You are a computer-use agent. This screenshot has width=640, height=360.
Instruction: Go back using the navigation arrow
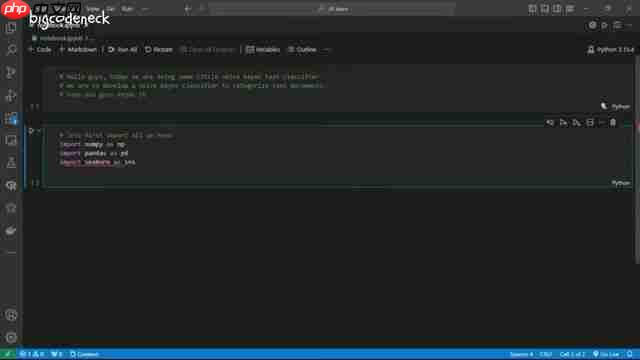pyautogui.click(x=188, y=9)
